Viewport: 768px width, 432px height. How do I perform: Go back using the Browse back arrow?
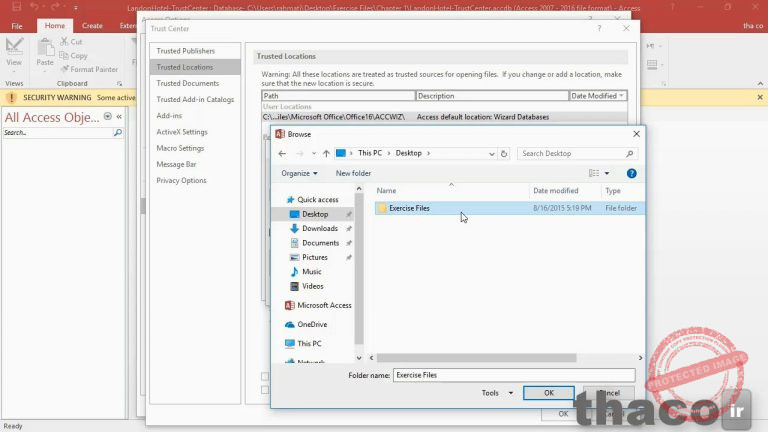point(283,153)
